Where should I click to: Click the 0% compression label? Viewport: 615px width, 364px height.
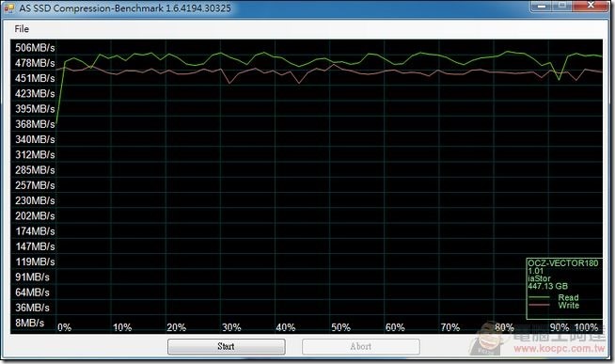pos(65,327)
